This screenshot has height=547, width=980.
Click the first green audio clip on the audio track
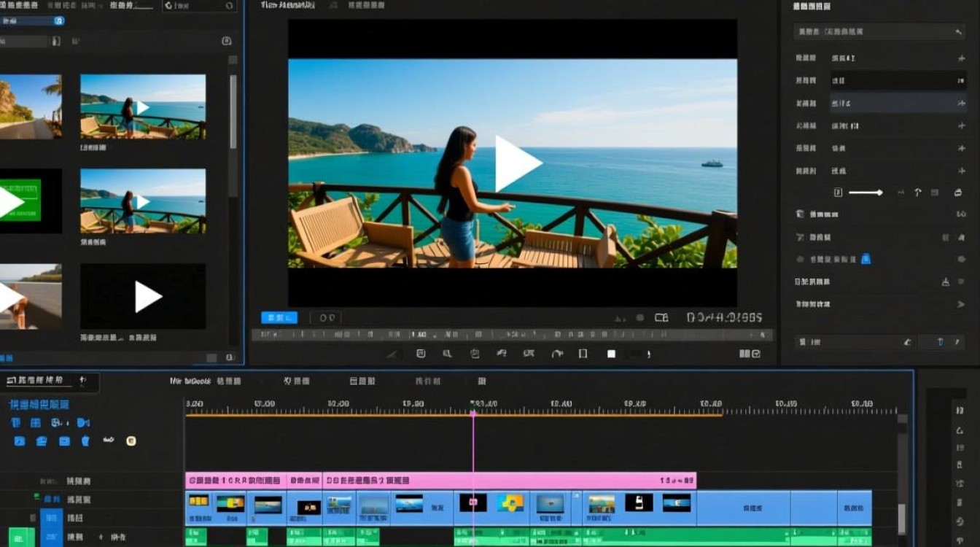pyautogui.click(x=197, y=537)
